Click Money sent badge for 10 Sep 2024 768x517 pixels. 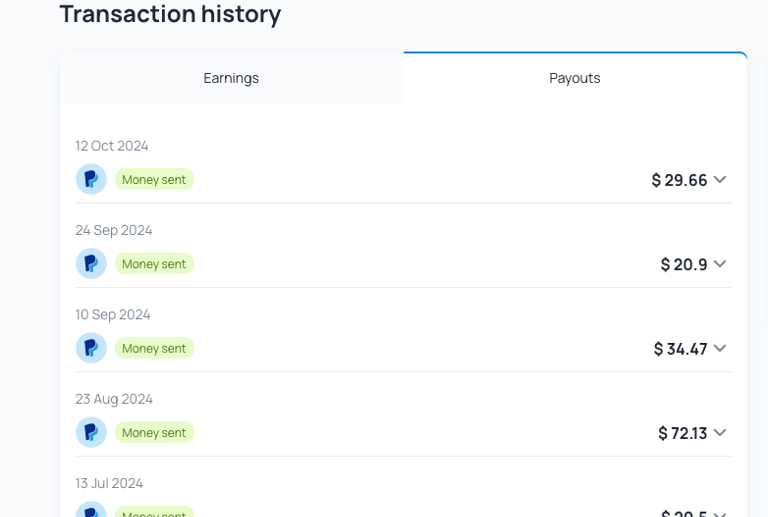[154, 349]
